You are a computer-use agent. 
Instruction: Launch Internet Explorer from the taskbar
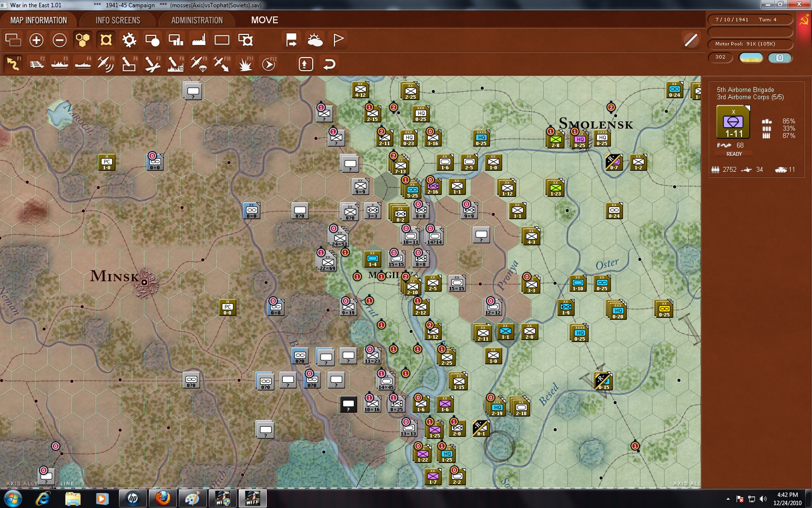tap(43, 499)
